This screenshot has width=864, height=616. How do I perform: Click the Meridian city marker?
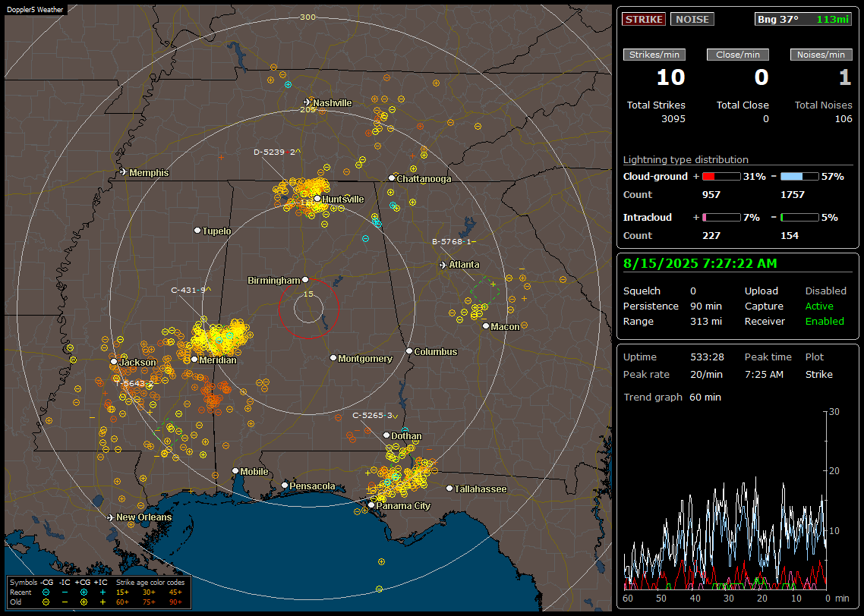194,360
